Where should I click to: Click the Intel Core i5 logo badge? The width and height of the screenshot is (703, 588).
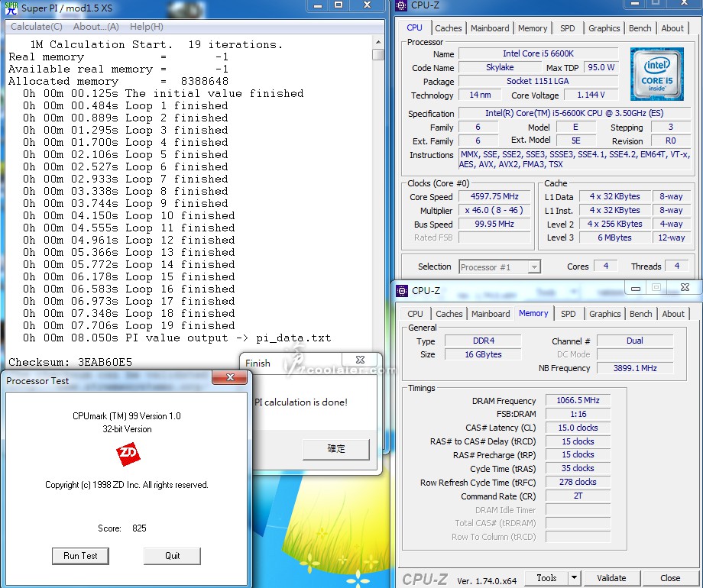click(657, 74)
